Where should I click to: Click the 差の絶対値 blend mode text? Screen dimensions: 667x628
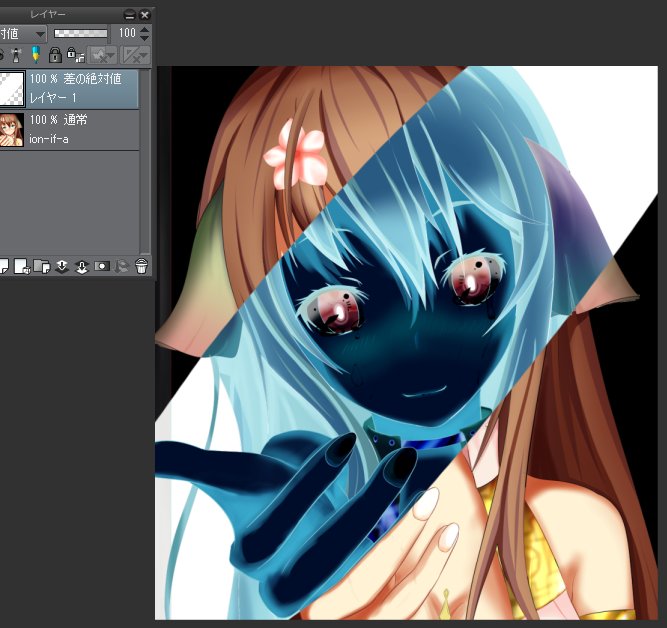[92, 79]
